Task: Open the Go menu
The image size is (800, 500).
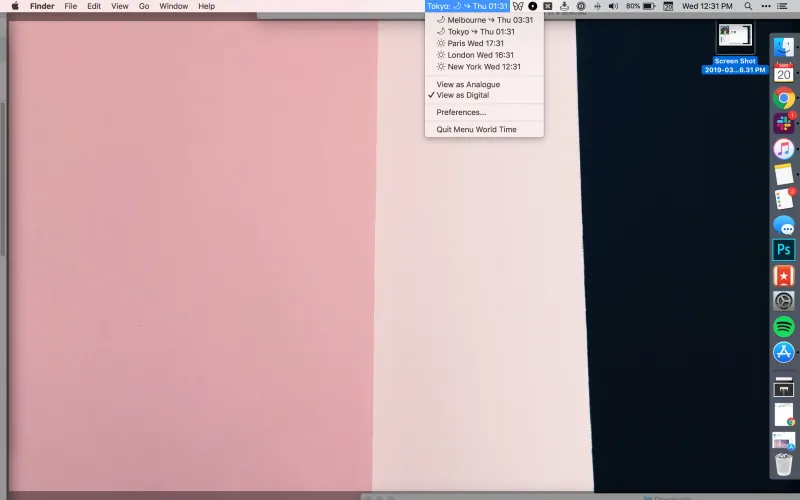Action: (144, 6)
